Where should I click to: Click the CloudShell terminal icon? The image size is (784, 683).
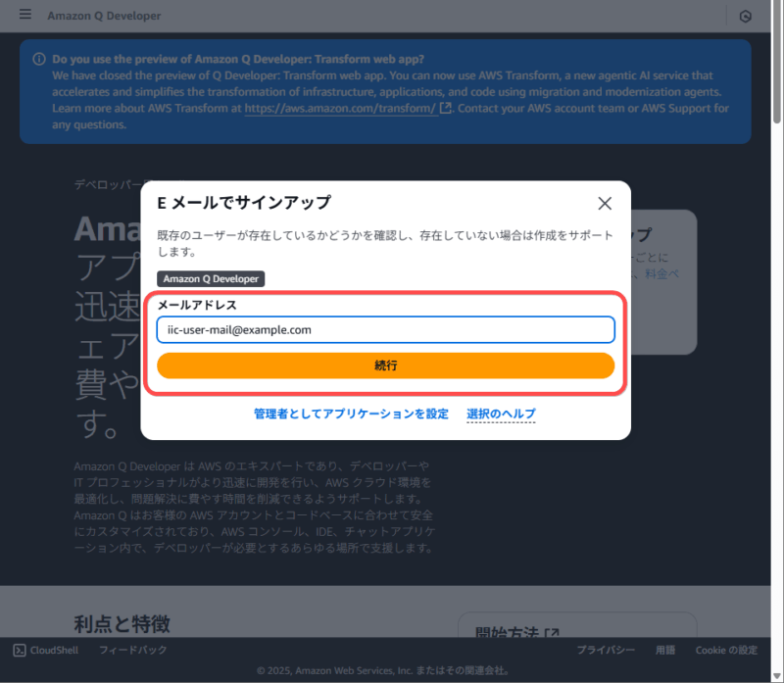19,650
